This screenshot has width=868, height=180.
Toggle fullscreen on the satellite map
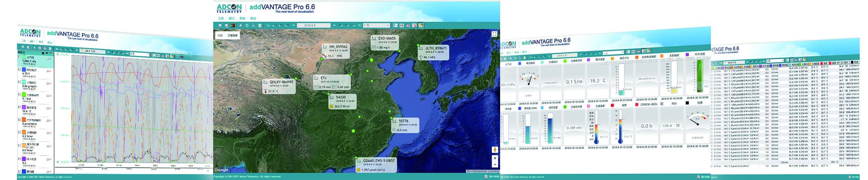(x=494, y=34)
